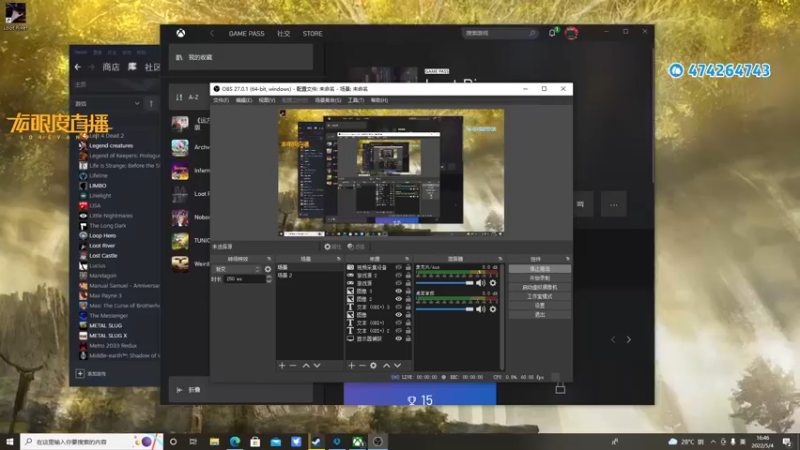Open Xbox game page more options (...)
The height and width of the screenshot is (450, 800).
[613, 204]
